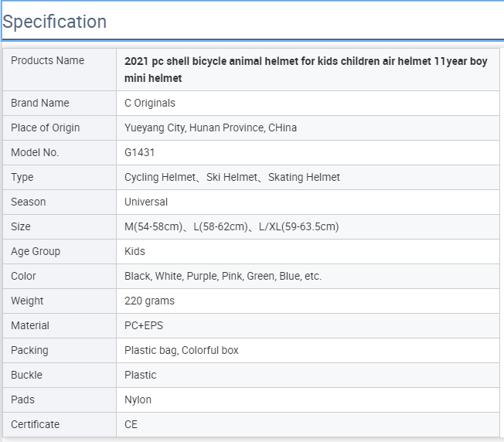The image size is (504, 442).
Task: Click the Universal season value
Action: click(x=146, y=202)
